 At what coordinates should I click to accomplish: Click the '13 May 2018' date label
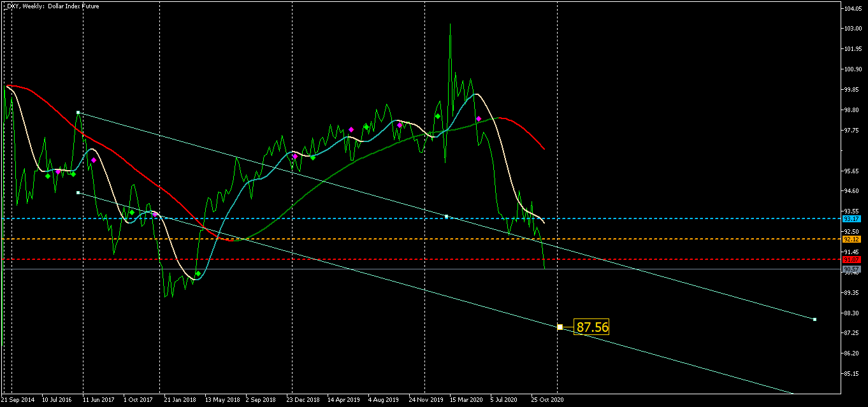222,401
